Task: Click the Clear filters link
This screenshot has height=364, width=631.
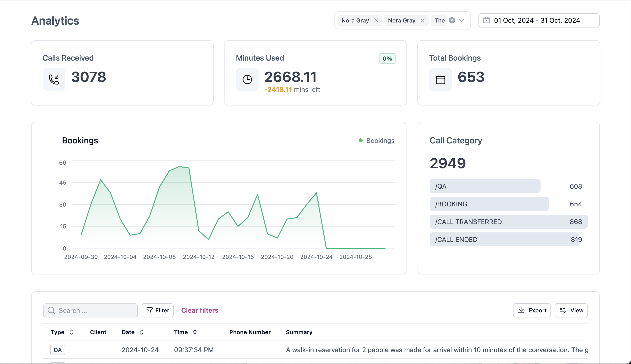Action: [199, 310]
